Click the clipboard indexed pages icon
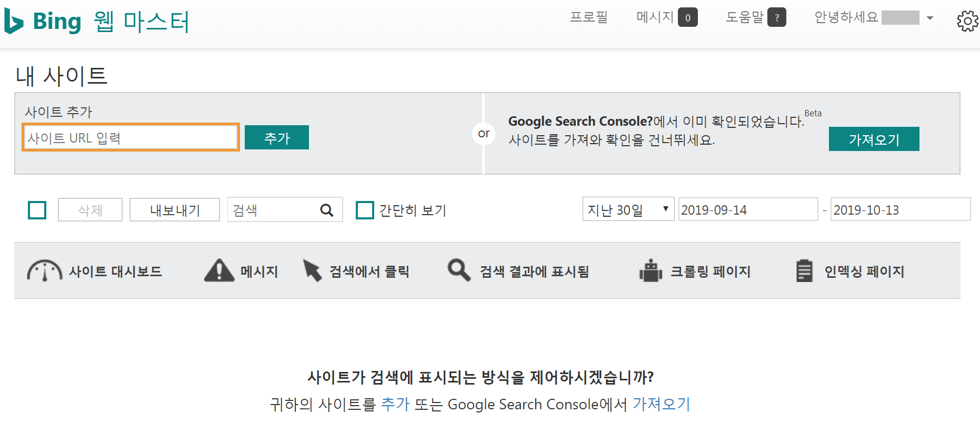The height and width of the screenshot is (433, 980). pyautogui.click(x=804, y=270)
